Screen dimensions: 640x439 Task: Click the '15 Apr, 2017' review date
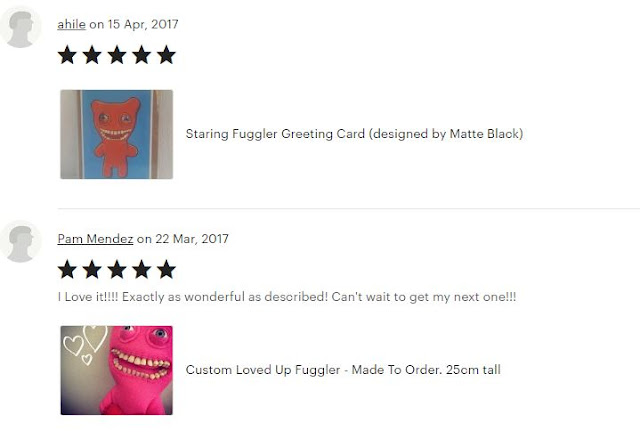click(143, 24)
